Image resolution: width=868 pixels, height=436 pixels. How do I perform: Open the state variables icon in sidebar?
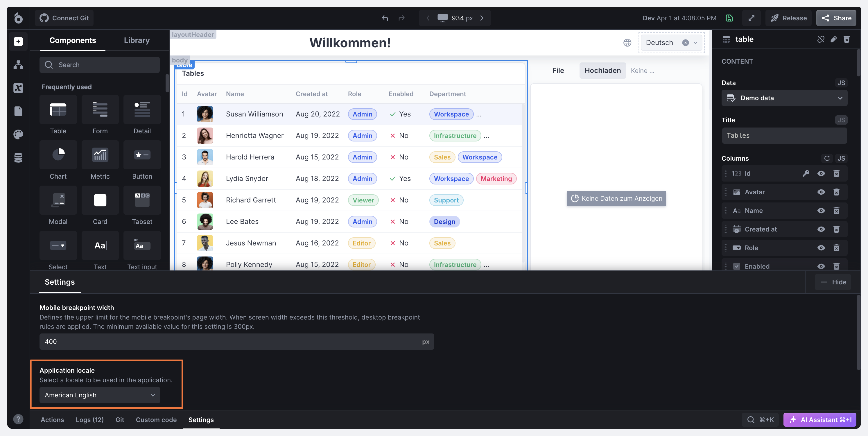[x=18, y=88]
